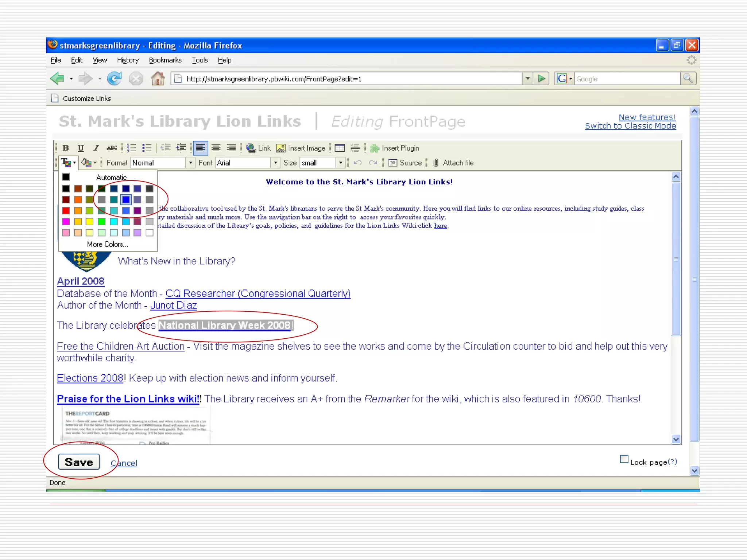Apply strikethrough with the ABC icon
The image size is (747, 560).
[112, 148]
